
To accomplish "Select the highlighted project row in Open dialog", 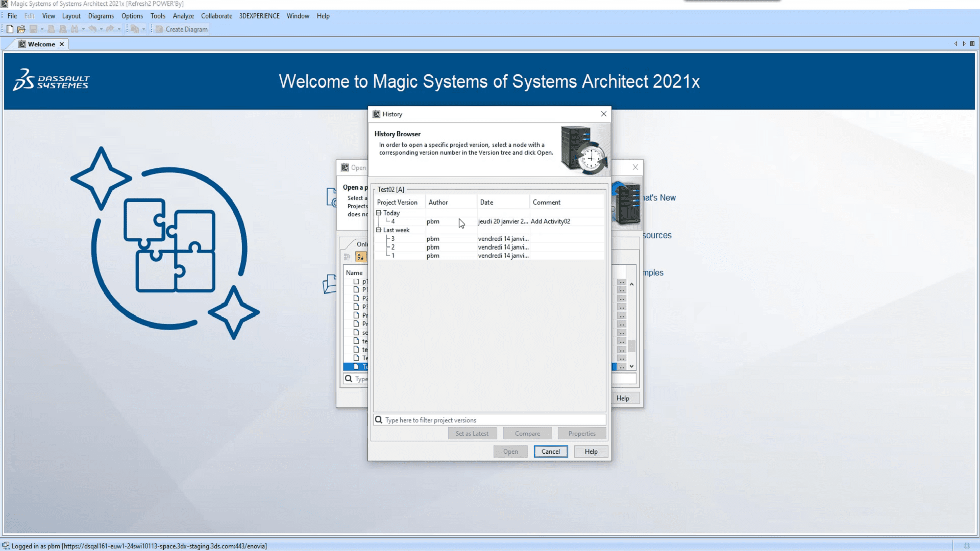I will pos(356,367).
